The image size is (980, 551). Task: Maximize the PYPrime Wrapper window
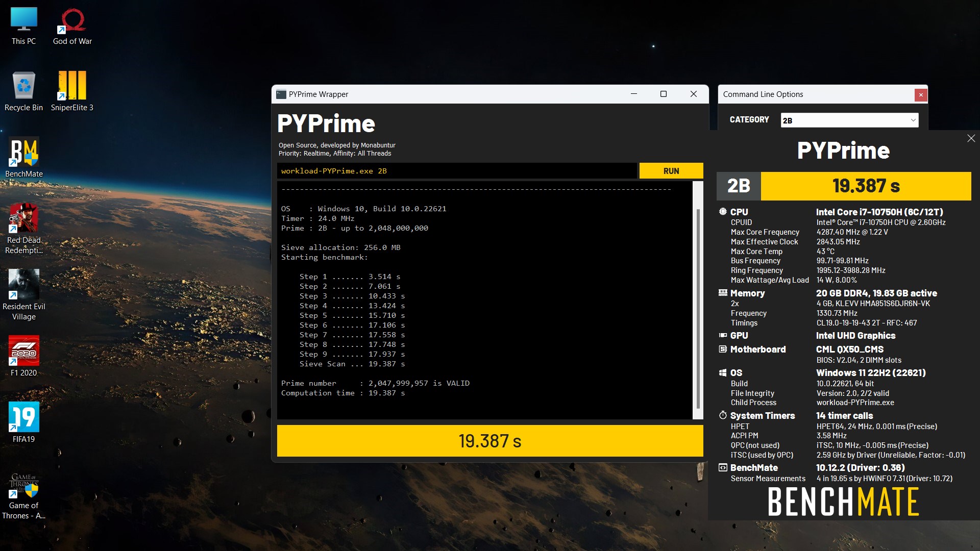tap(664, 94)
